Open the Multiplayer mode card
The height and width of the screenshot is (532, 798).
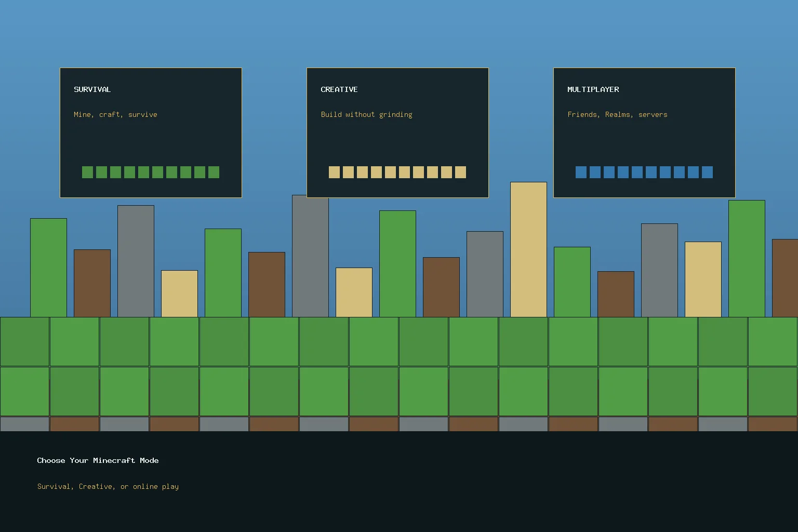coord(644,132)
